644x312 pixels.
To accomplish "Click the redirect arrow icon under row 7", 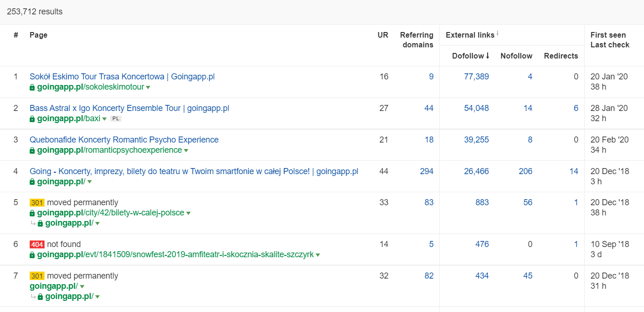I will (33, 297).
